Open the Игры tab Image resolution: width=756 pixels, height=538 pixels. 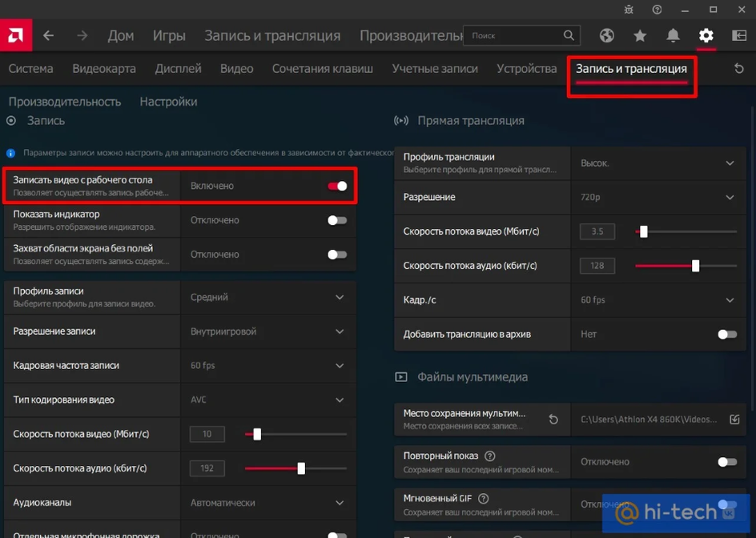click(x=169, y=35)
